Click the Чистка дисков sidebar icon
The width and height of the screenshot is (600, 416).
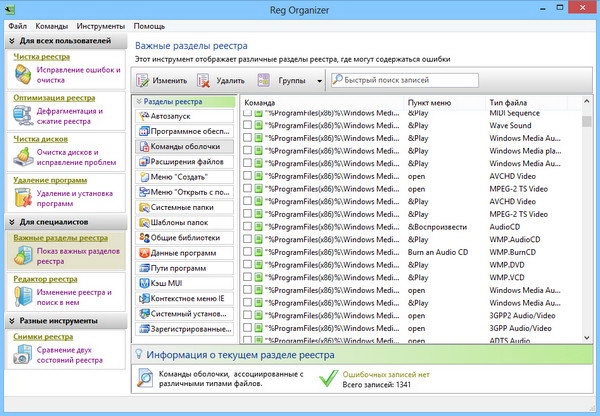click(23, 157)
